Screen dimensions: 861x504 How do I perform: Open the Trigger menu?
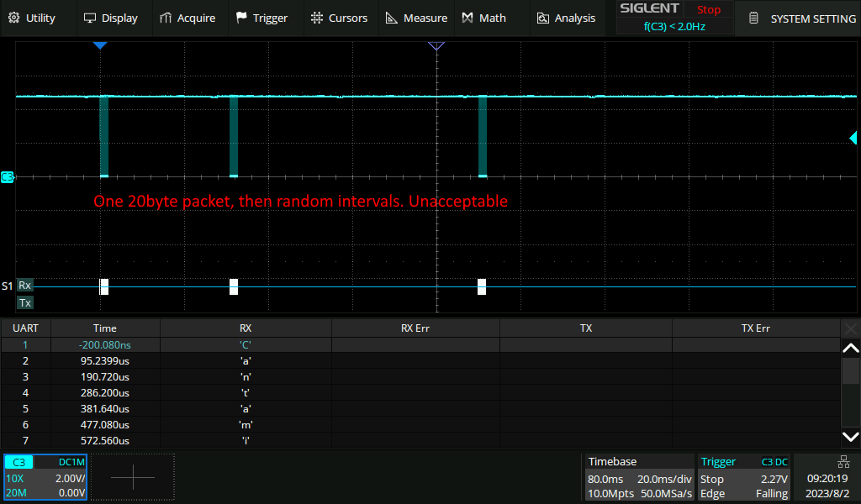coord(262,18)
